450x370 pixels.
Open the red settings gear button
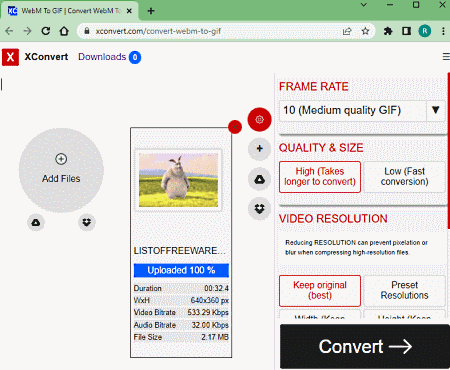259,119
